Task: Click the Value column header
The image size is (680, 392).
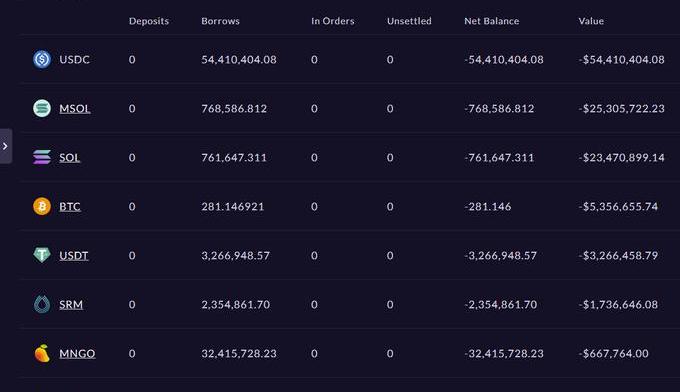Action: 591,21
